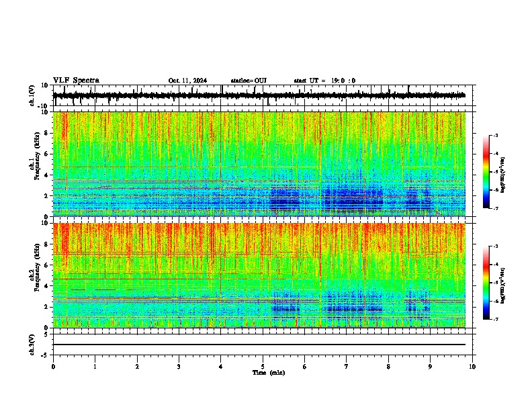Click the ch.1 voltage waveform trace
The width and height of the screenshot is (532, 411).
259,95
